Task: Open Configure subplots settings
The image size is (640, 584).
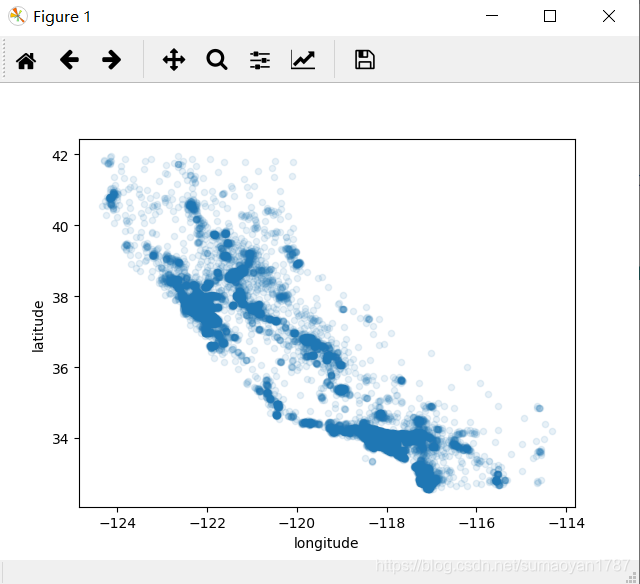Action: pos(260,60)
